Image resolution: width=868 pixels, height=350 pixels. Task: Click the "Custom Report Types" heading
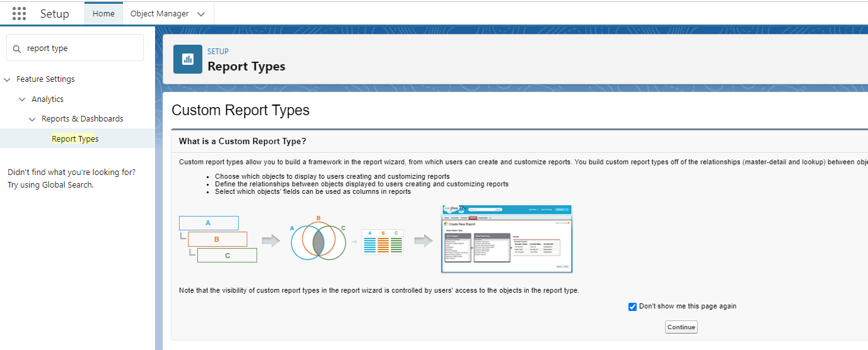241,110
